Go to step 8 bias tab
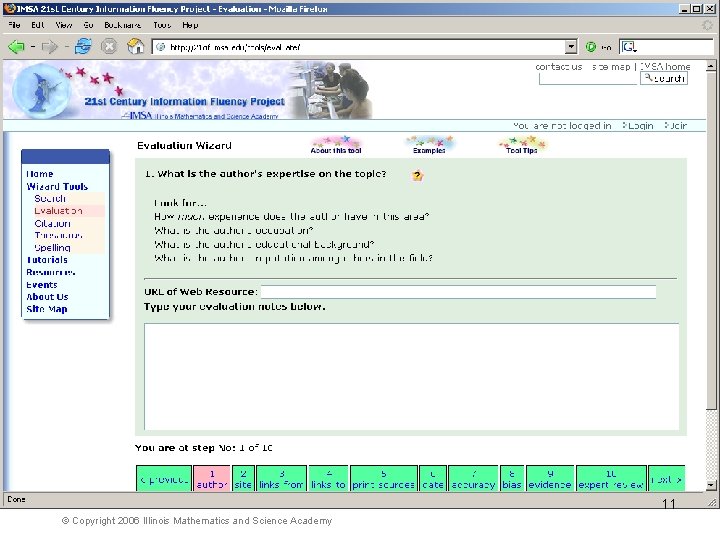This screenshot has height=540, width=720. (x=512, y=479)
